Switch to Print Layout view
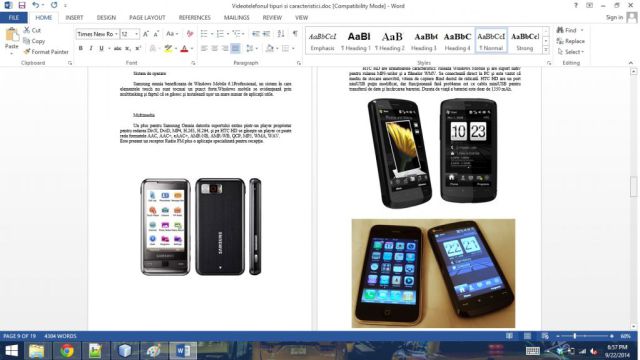 tap(527, 336)
